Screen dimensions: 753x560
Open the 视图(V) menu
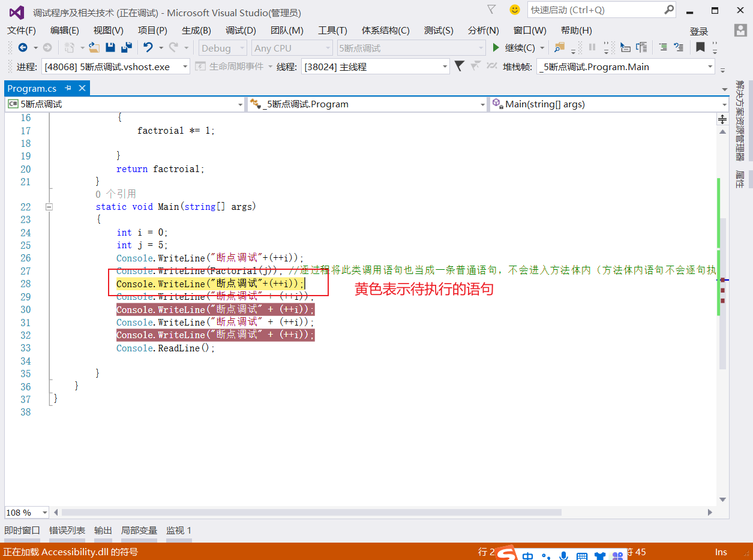pos(108,31)
